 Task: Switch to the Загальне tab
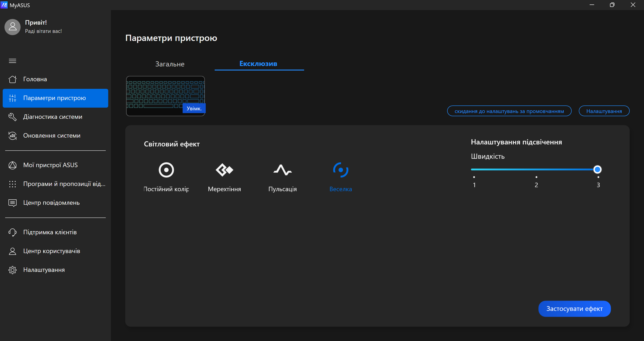pyautogui.click(x=170, y=64)
